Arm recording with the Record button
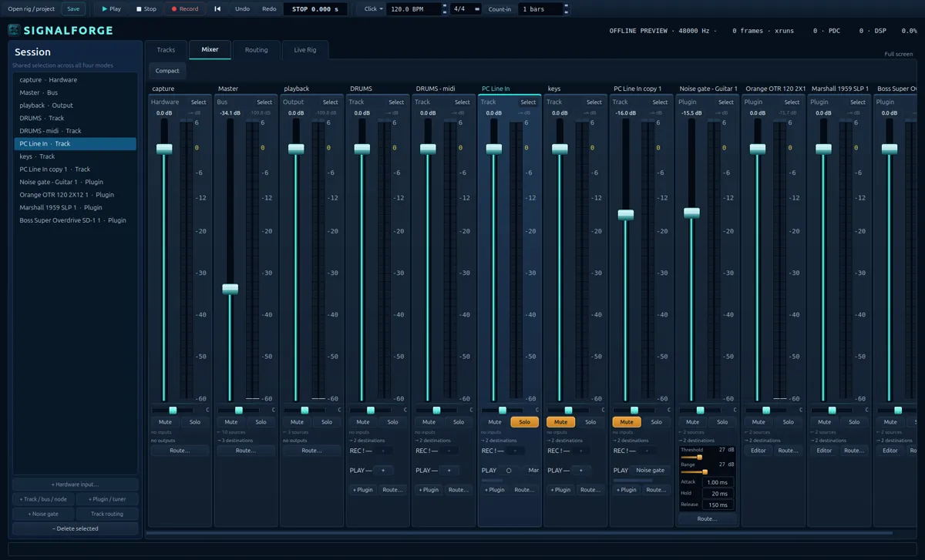Screen dimensions: 925x560 185,9
